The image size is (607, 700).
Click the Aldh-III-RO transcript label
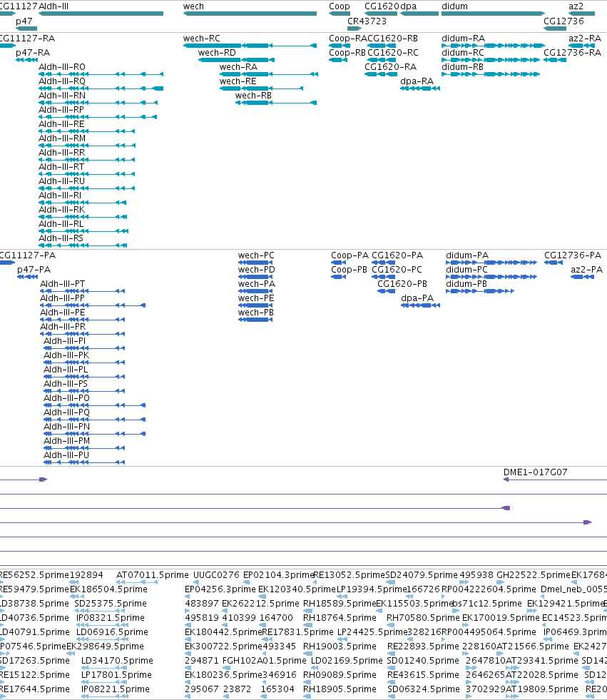[x=62, y=67]
